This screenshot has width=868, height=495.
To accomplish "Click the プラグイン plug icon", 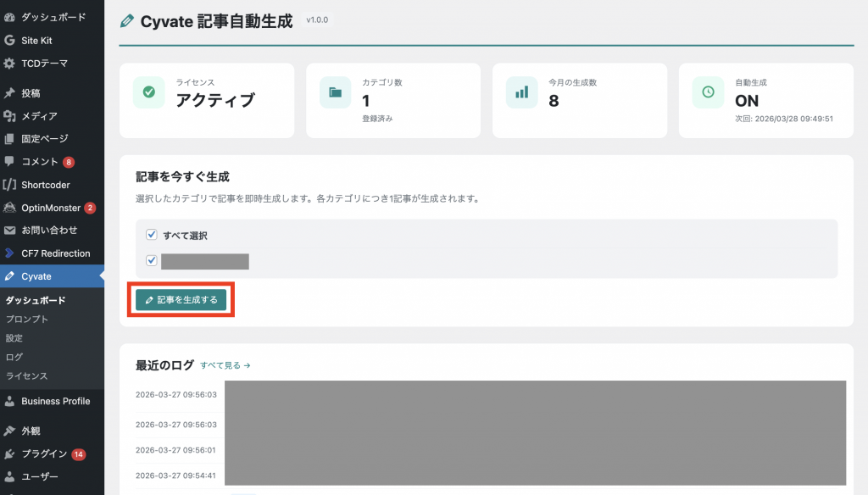I will tap(9, 454).
